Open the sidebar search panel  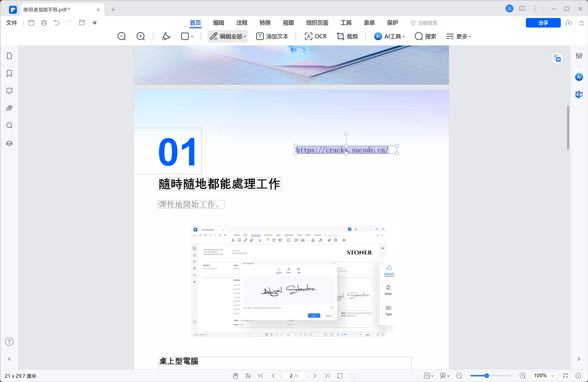tap(9, 126)
